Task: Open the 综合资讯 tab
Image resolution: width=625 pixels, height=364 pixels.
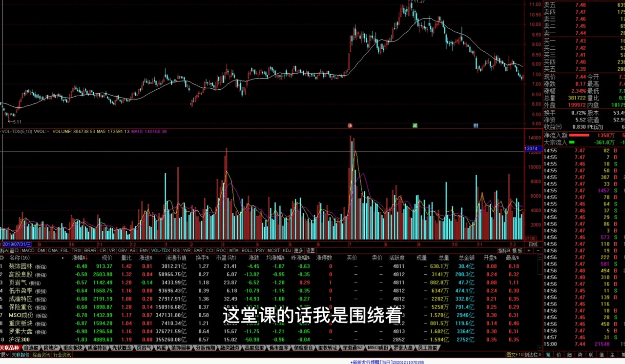Action: coord(42,355)
